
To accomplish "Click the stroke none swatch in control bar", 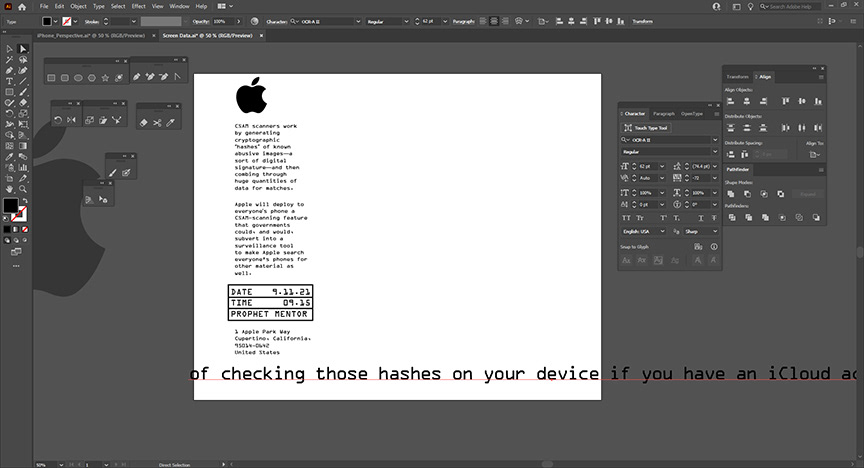I will (67, 21).
